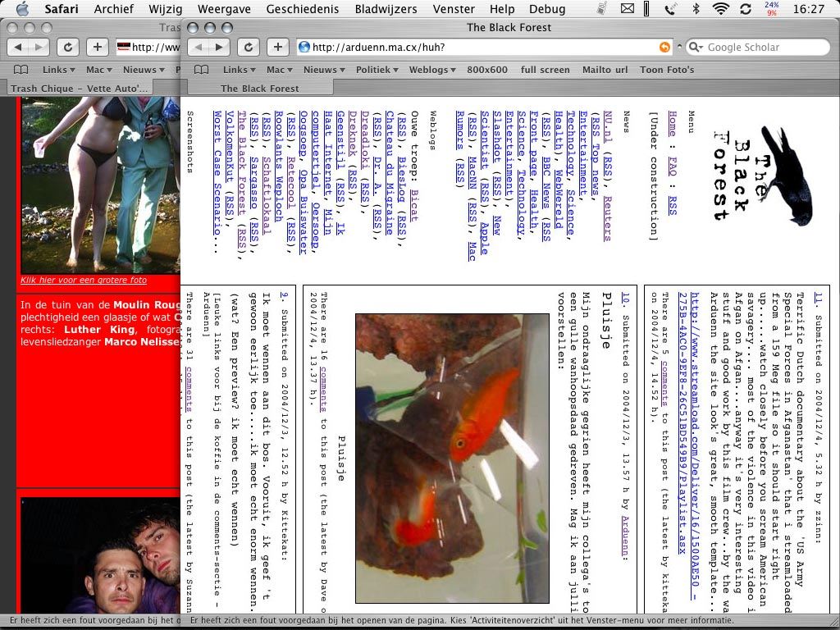Open the Weergave menu
The height and width of the screenshot is (630, 840).
pos(224,8)
